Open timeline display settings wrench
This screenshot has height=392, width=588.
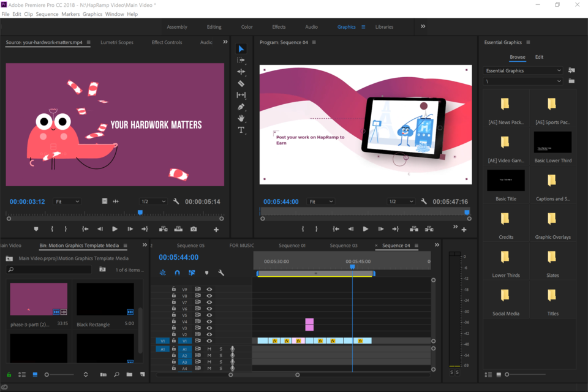pyautogui.click(x=221, y=273)
